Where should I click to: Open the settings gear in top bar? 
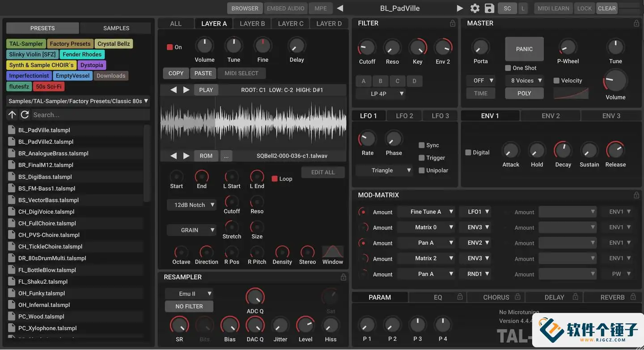[x=475, y=9]
